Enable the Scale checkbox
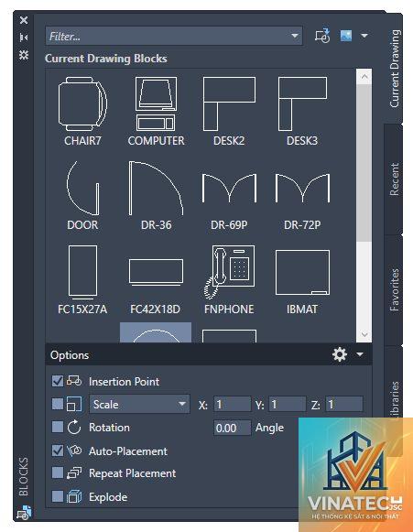Screen dimensions: 413x532 click(x=58, y=404)
